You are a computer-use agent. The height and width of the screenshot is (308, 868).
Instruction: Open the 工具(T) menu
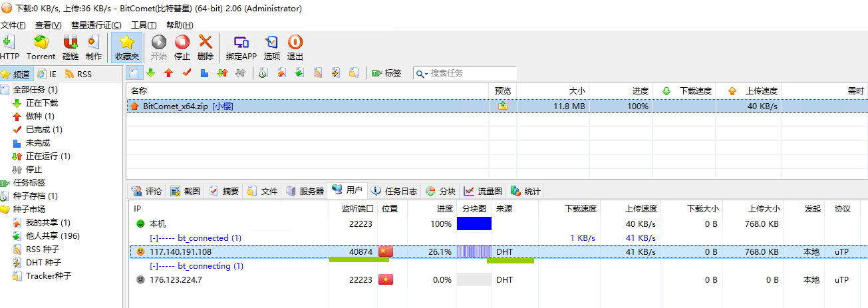144,25
